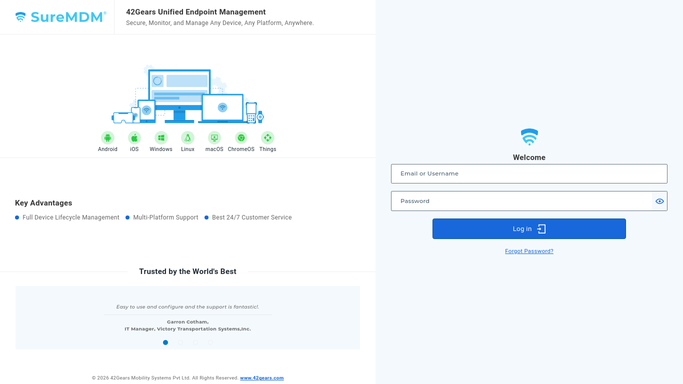
Task: Show the second testimonial slide dot
Action: pos(180,343)
